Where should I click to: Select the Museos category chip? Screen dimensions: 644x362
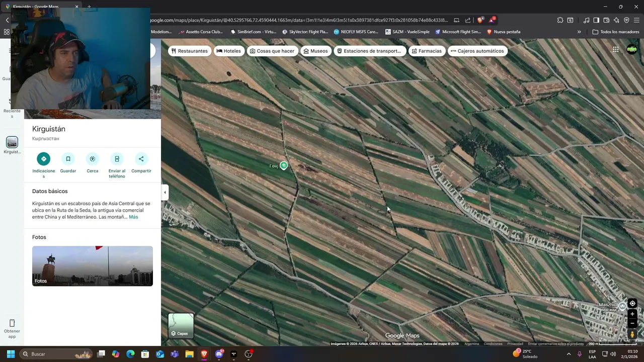tap(316, 51)
